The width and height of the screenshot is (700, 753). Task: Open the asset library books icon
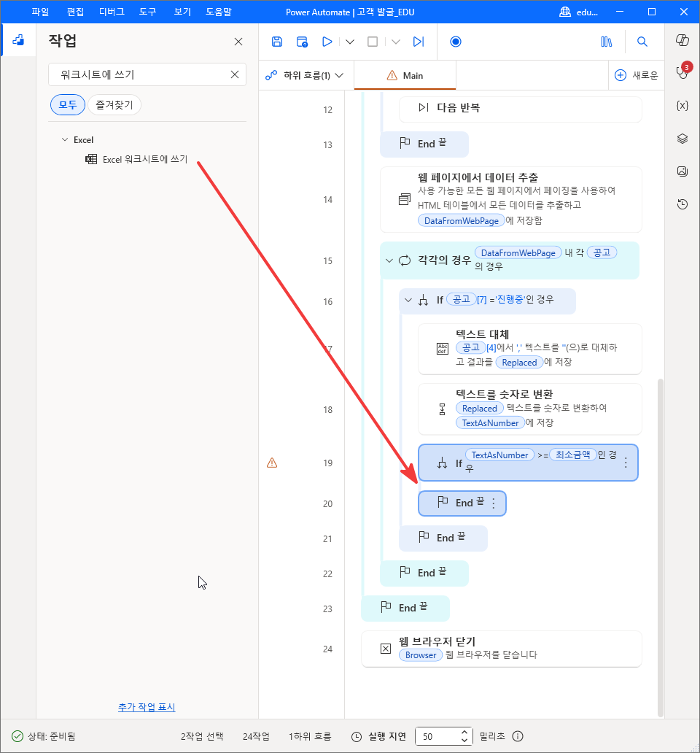click(607, 42)
